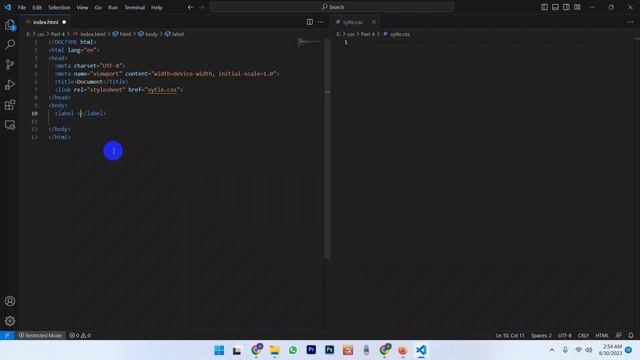Open the Windows Start menu
This screenshot has height=360, width=640.
[219, 350]
